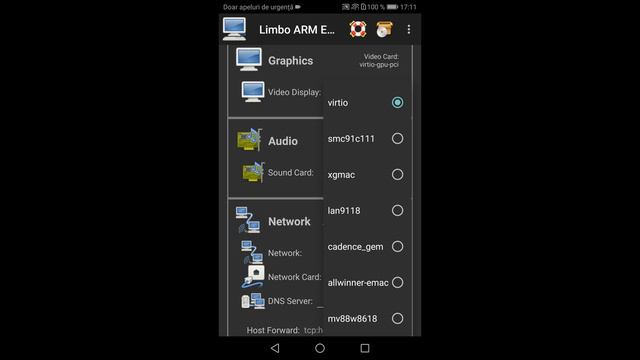Expand the Graphics section header
This screenshot has height=360, width=640.
click(x=291, y=61)
